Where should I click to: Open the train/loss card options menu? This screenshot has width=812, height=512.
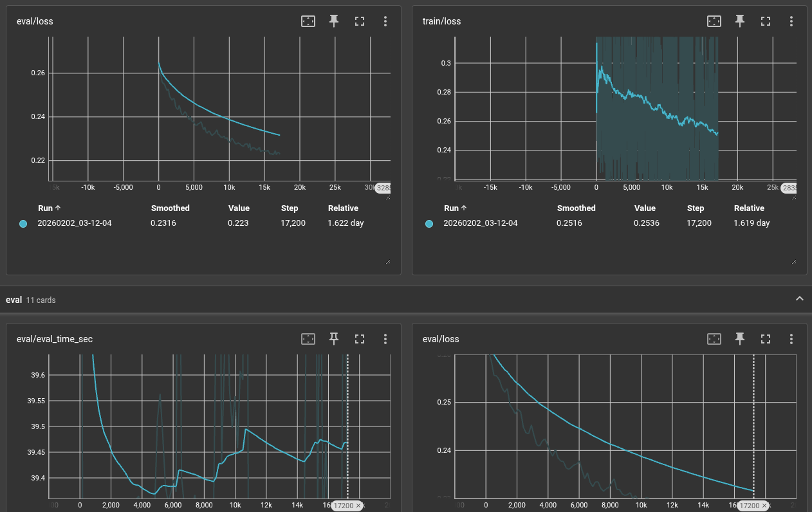pyautogui.click(x=791, y=21)
